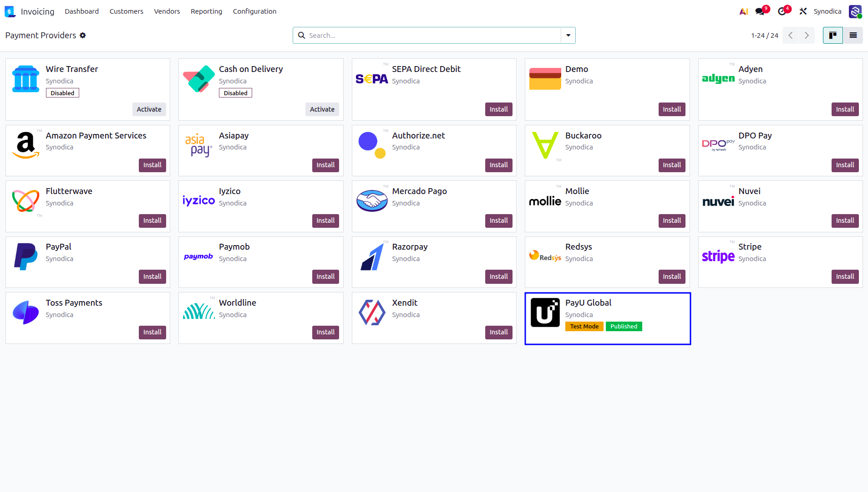Image resolution: width=868 pixels, height=492 pixels.
Task: Click the Stripe logo
Action: coord(718,256)
